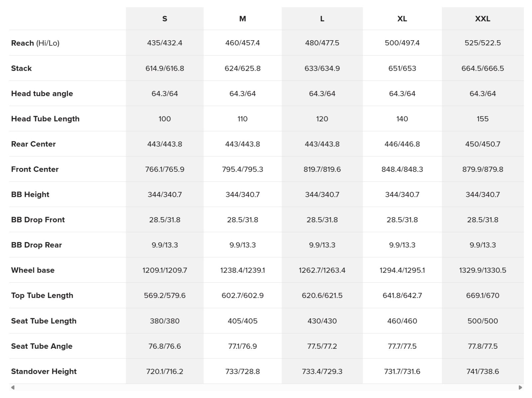Click the Head Tube Length value 120
Image resolution: width=532 pixels, height=398 pixels.
(x=322, y=119)
